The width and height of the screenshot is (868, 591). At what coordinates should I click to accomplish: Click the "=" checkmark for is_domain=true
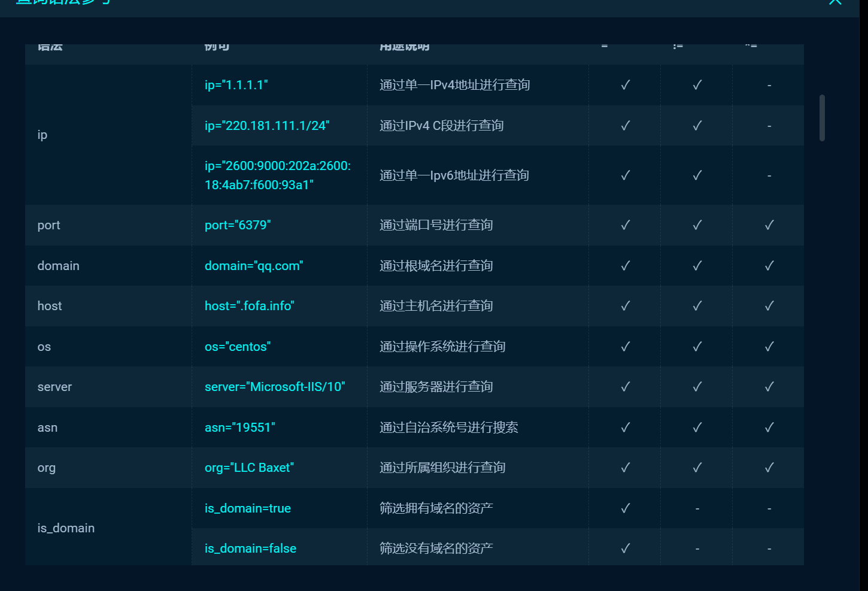(624, 508)
